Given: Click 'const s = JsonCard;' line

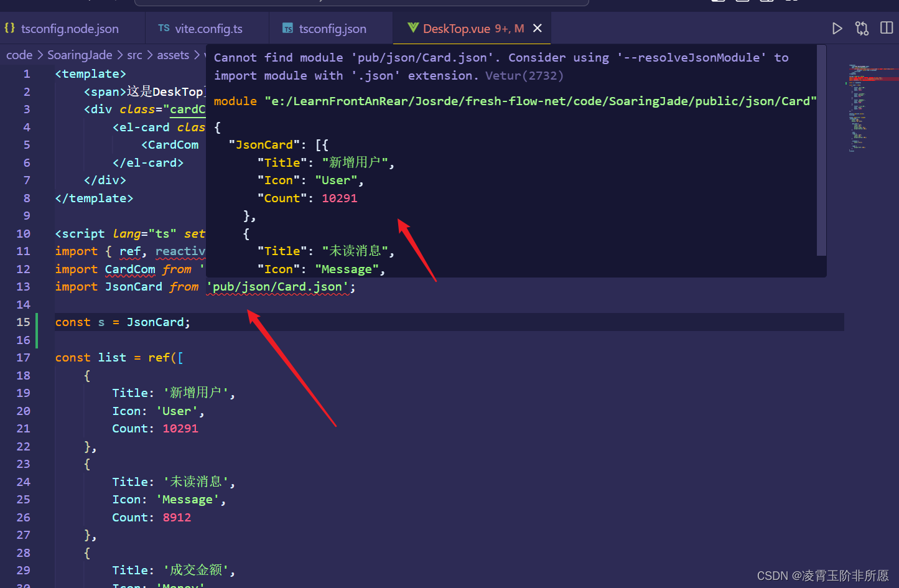Looking at the screenshot, I should coord(123,322).
